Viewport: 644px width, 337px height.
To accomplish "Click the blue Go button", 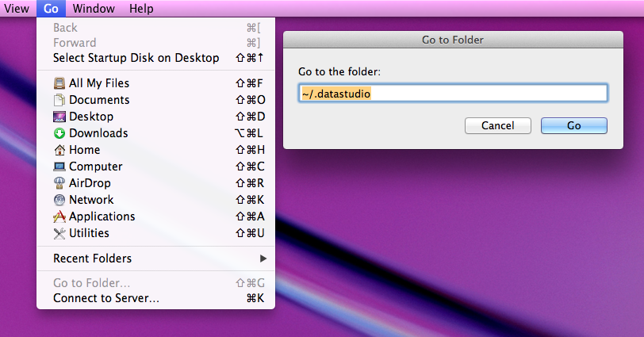I will [x=573, y=125].
